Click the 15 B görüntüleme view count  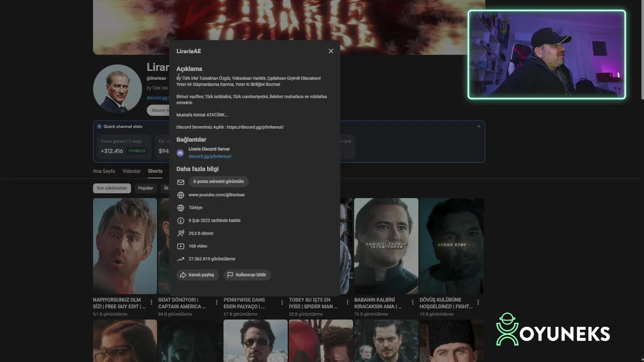point(436,314)
